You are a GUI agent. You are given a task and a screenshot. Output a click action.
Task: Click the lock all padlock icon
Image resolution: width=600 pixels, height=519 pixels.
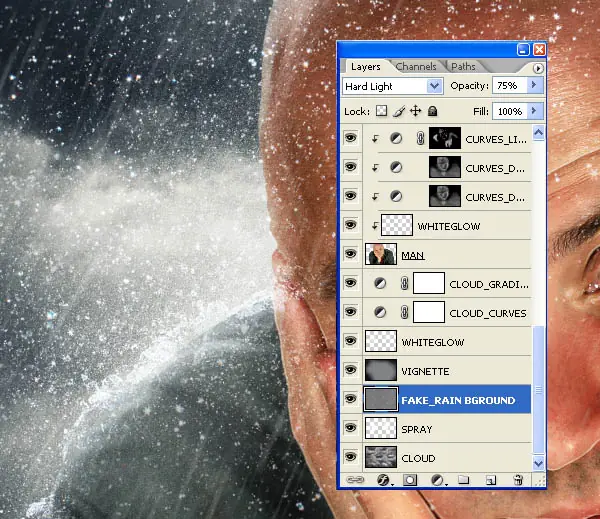(432, 111)
